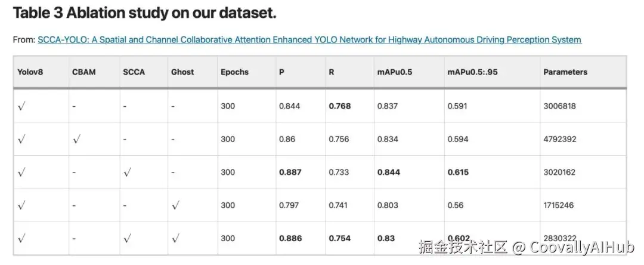Select the mAP value 0.803
The width and height of the screenshot is (644, 265).
pyautogui.click(x=389, y=205)
